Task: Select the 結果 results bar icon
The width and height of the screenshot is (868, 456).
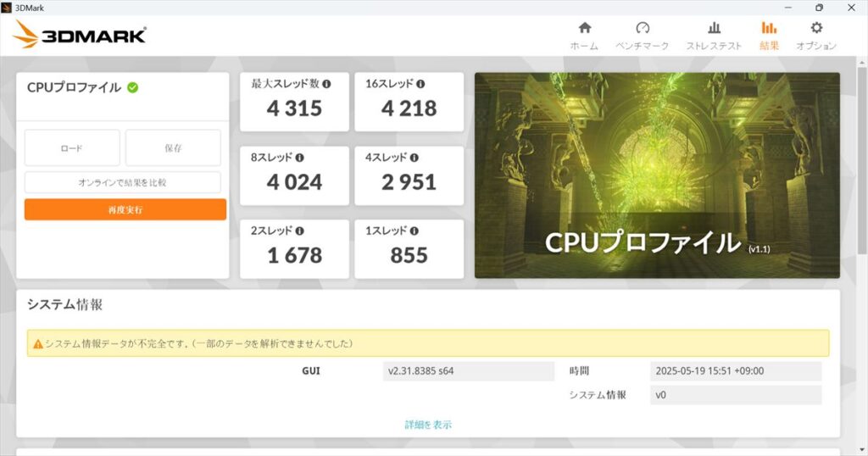Action: pos(769,28)
